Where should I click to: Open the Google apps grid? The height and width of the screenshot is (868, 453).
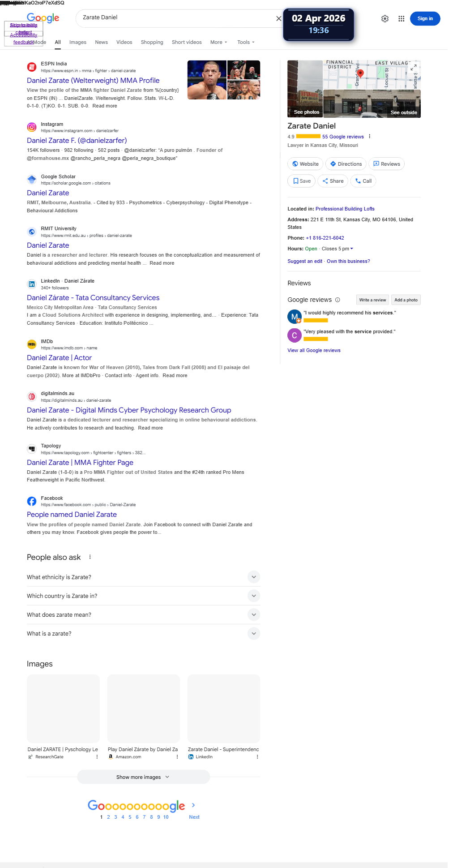tap(402, 18)
